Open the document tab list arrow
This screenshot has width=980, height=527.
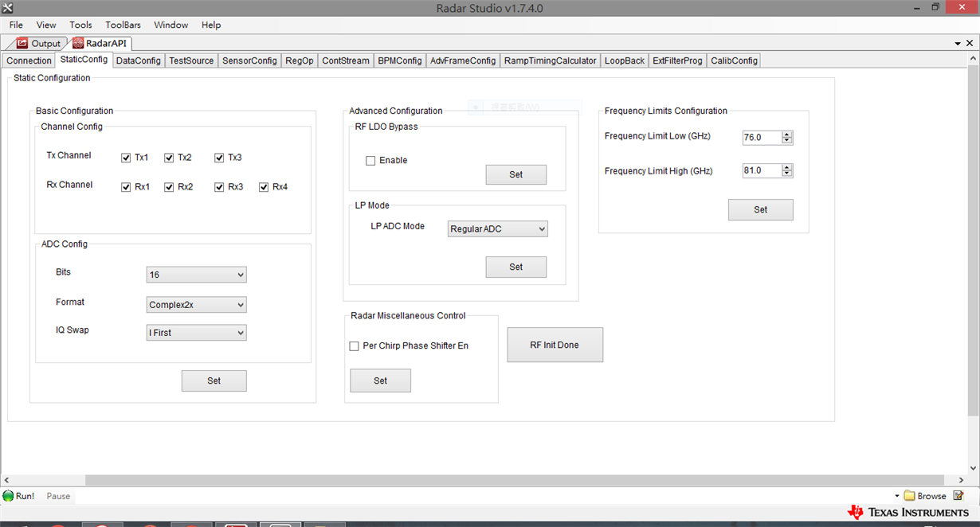point(958,43)
